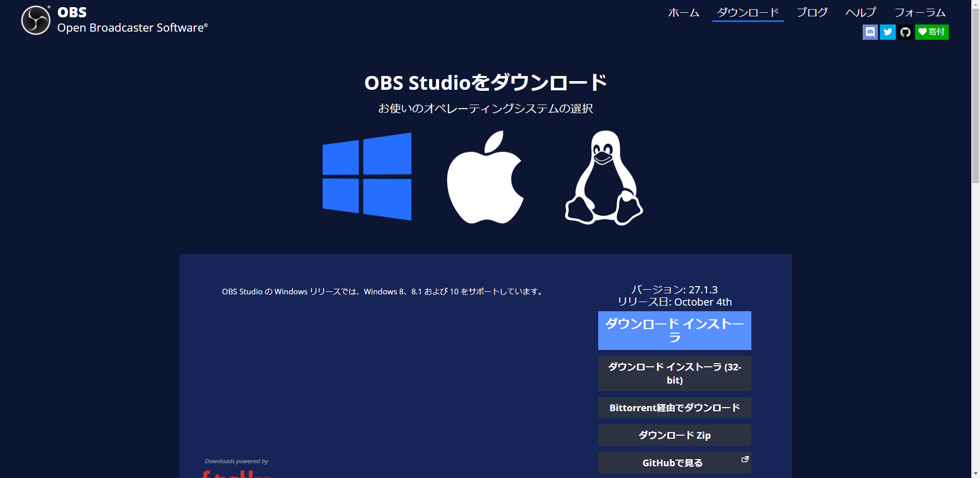Viewport: 980px width, 478px height.
Task: Select the Linux penguin icon
Action: (604, 178)
